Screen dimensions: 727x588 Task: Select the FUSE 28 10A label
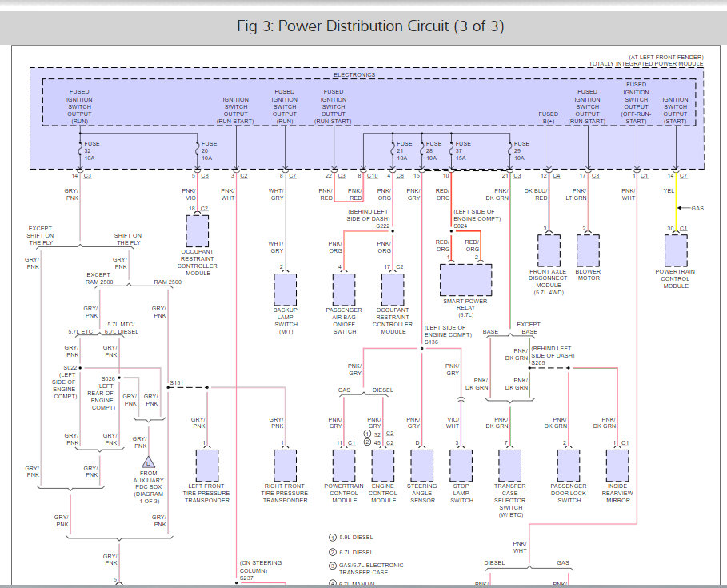coord(433,150)
